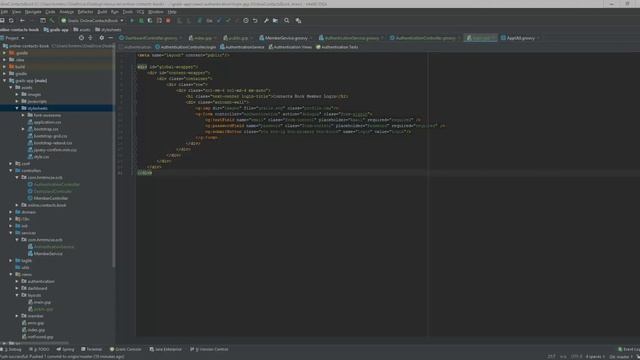Click the VCS history clock icon
This screenshot has width=640, height=360.
tap(246, 20)
